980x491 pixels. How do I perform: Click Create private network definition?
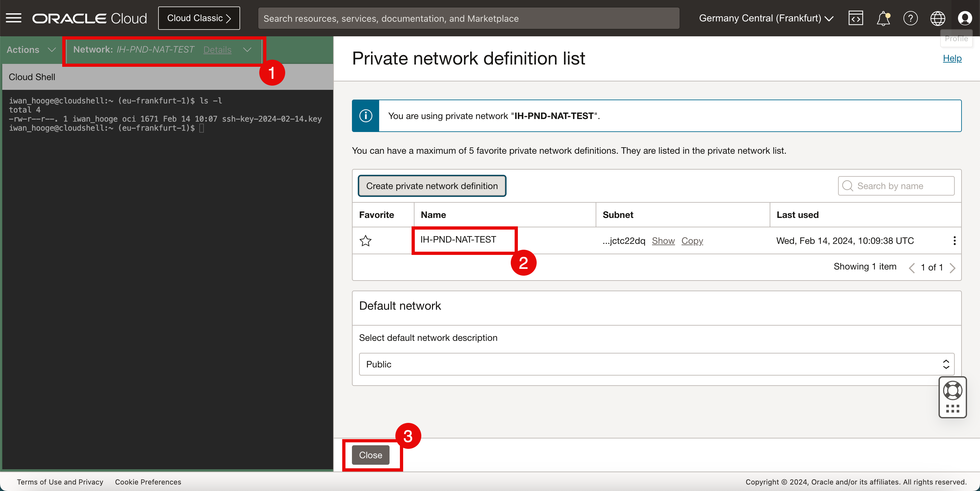pyautogui.click(x=432, y=186)
